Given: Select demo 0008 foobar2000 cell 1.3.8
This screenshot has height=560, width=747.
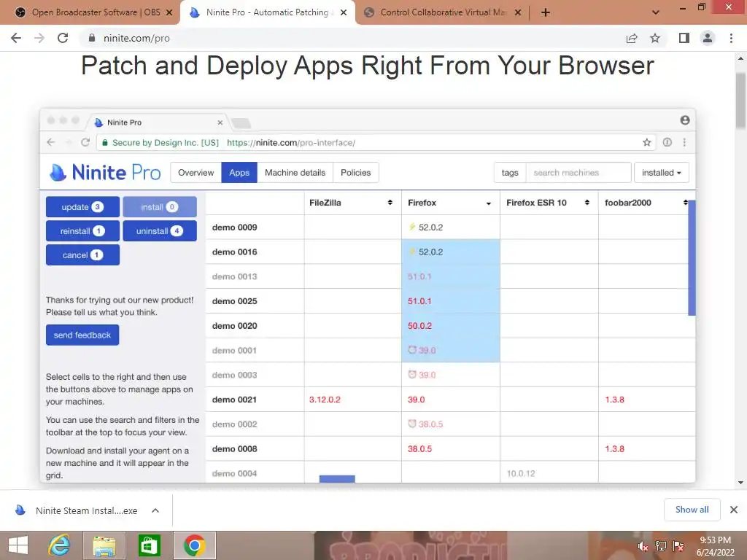Looking at the screenshot, I should (646, 448).
